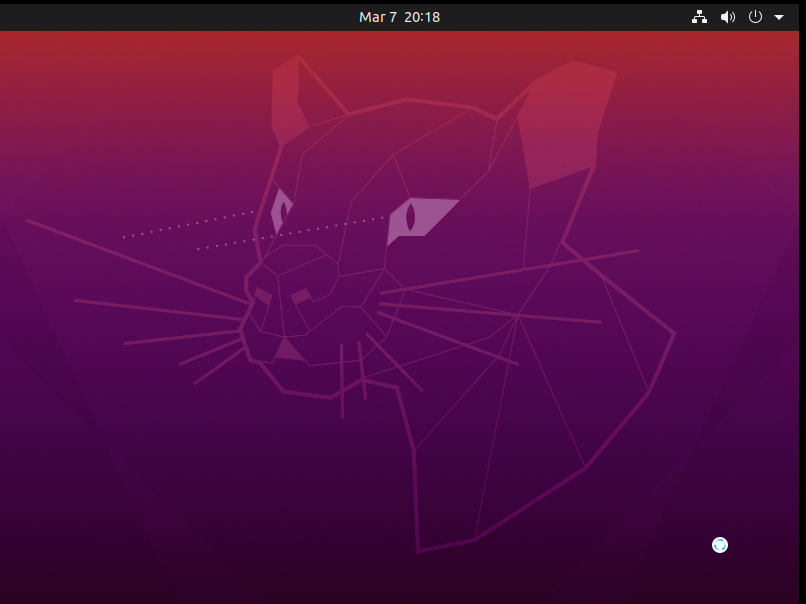Expand the system menu dropdown arrow
Viewport: 806px width, 604px height.
[779, 17]
